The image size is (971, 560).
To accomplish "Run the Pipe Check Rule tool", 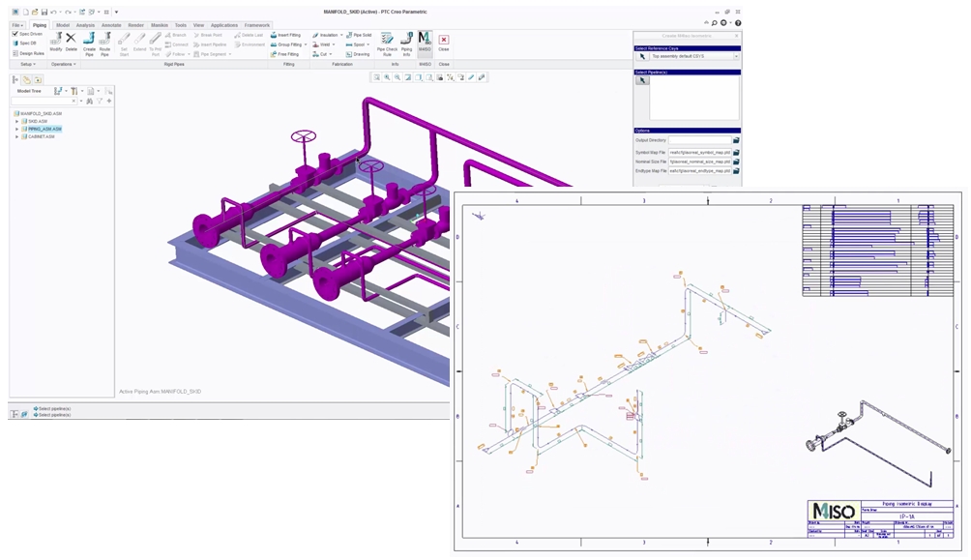I will pos(386,43).
